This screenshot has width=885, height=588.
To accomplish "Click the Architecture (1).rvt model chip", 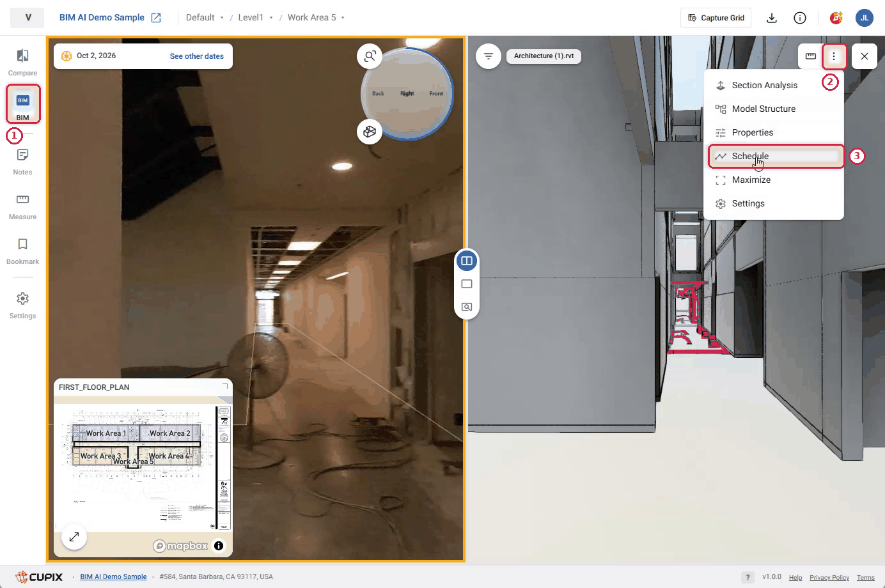I will pyautogui.click(x=544, y=56).
